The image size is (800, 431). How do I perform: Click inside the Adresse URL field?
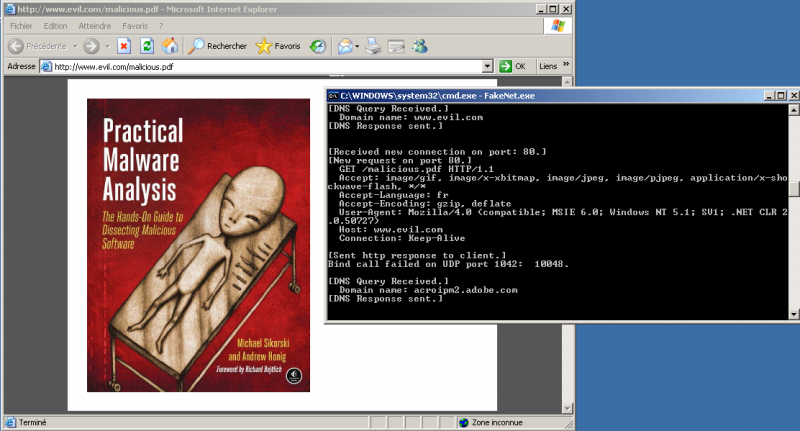[x=260, y=66]
